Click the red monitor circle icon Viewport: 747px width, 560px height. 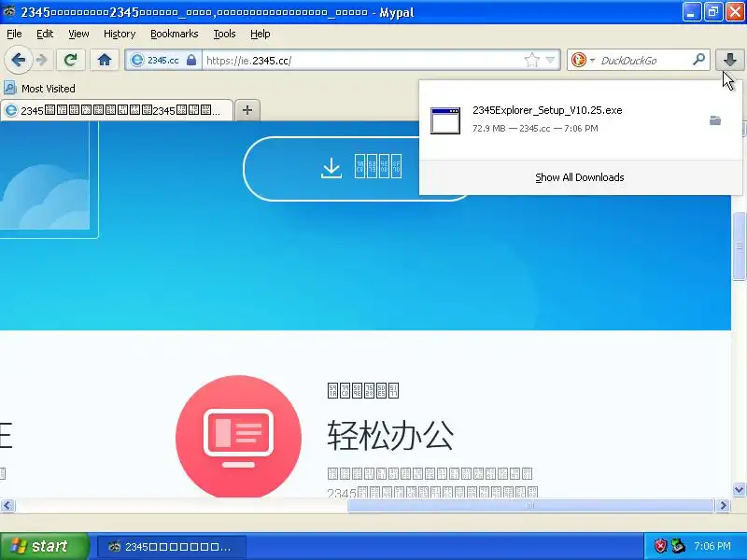238,437
